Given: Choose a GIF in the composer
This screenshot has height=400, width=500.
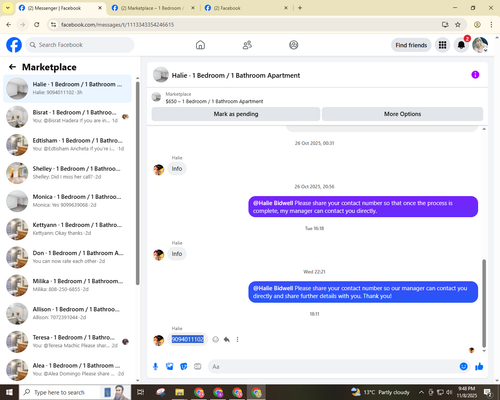Looking at the screenshot, I should [x=198, y=367].
